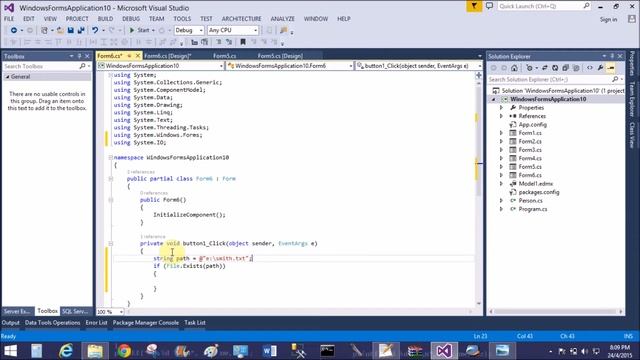Click the Solution Explorer horizontal scrollbar
This screenshot has width=640, height=360.
point(556,312)
